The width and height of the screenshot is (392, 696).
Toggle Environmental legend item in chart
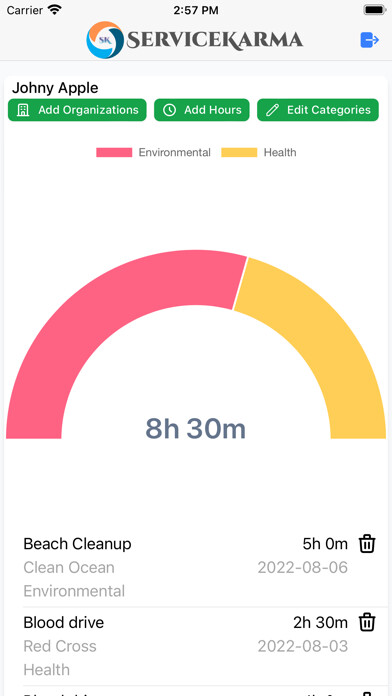click(153, 153)
